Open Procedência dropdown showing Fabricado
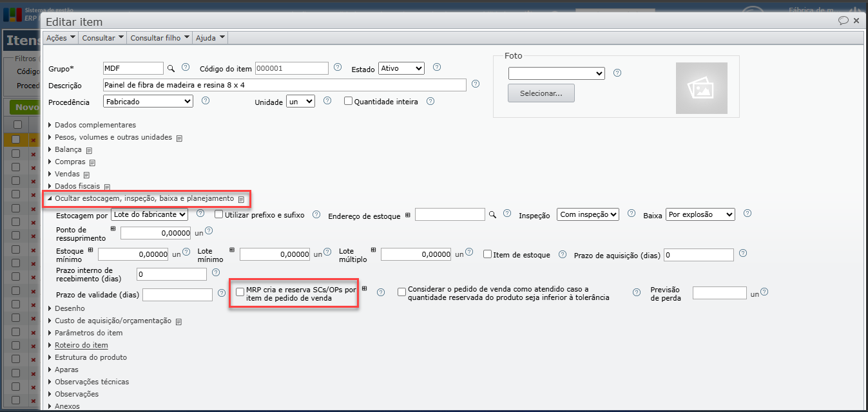The image size is (868, 412). (x=148, y=101)
